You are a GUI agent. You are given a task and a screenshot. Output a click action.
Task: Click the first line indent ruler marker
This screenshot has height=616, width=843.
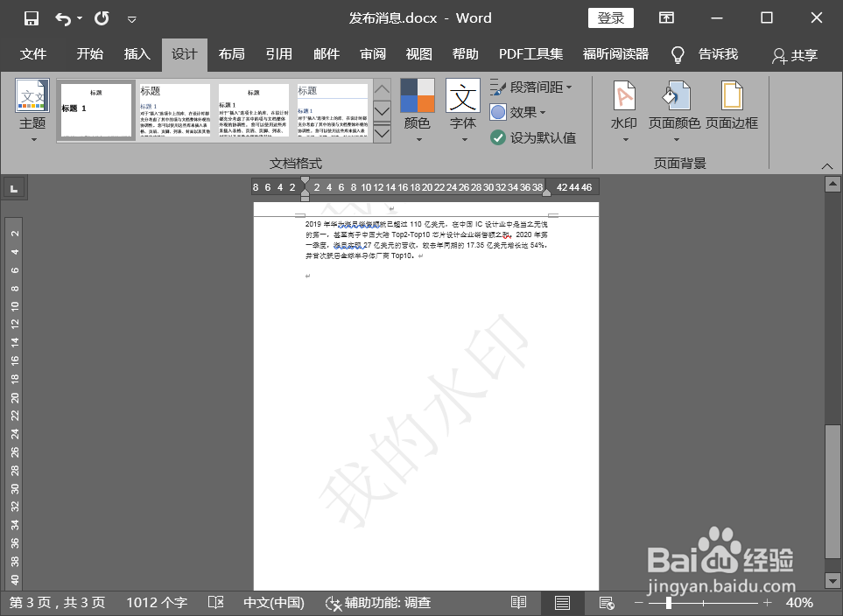tap(305, 180)
